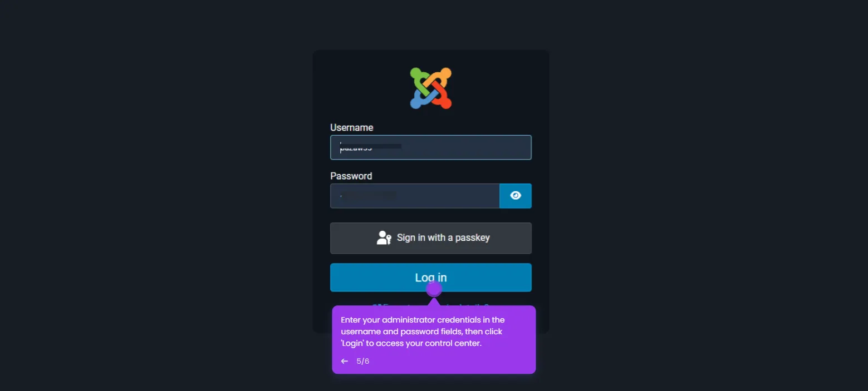Choose Sign in with a passkey
The width and height of the screenshot is (868, 391).
431,238
